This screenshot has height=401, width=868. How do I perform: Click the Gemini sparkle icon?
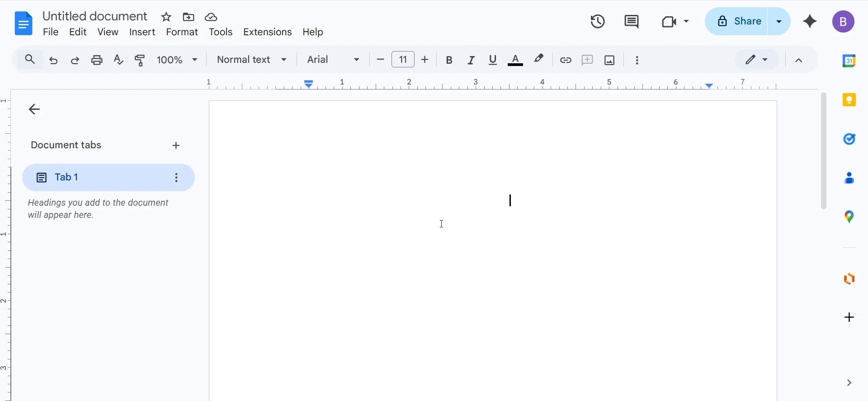[810, 21]
